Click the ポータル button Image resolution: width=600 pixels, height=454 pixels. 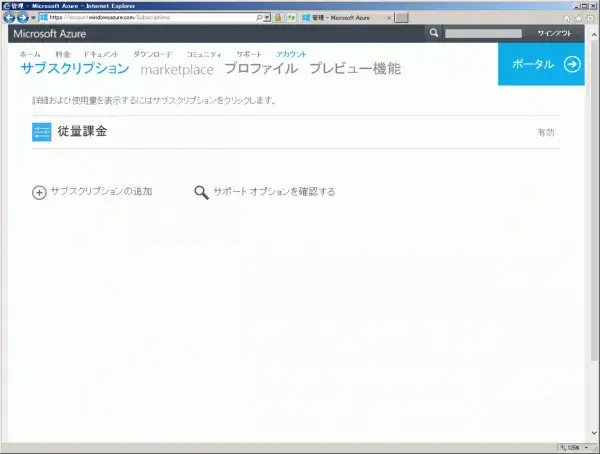[x=541, y=64]
